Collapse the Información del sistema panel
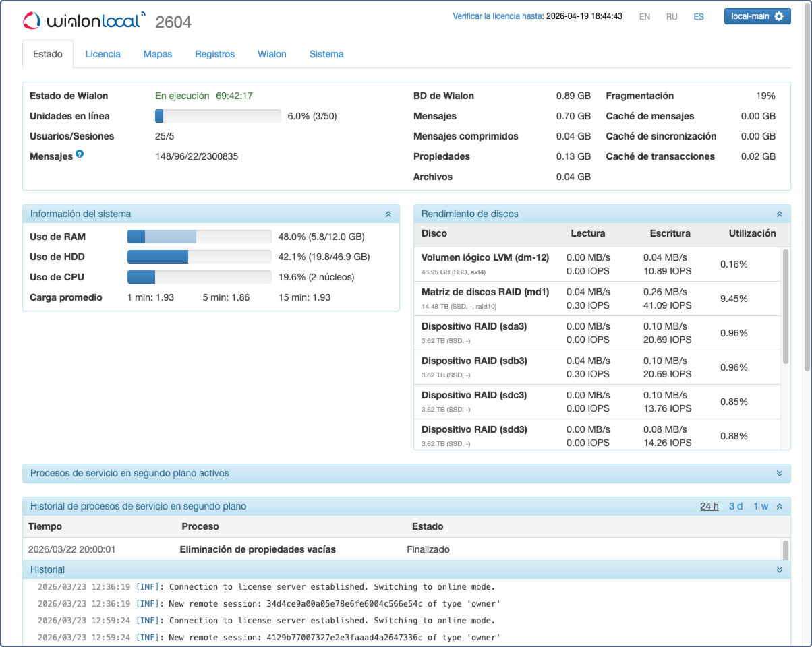This screenshot has height=647, width=812. tap(388, 214)
